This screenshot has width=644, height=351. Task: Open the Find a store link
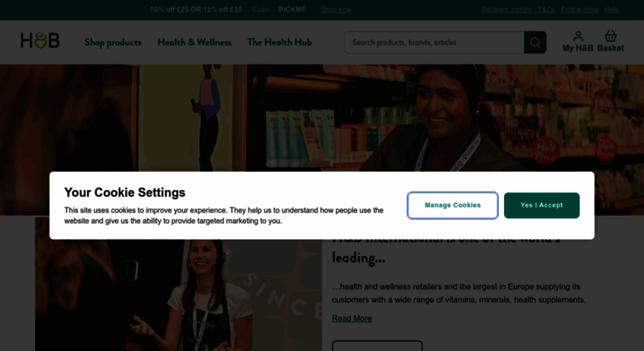pos(579,9)
